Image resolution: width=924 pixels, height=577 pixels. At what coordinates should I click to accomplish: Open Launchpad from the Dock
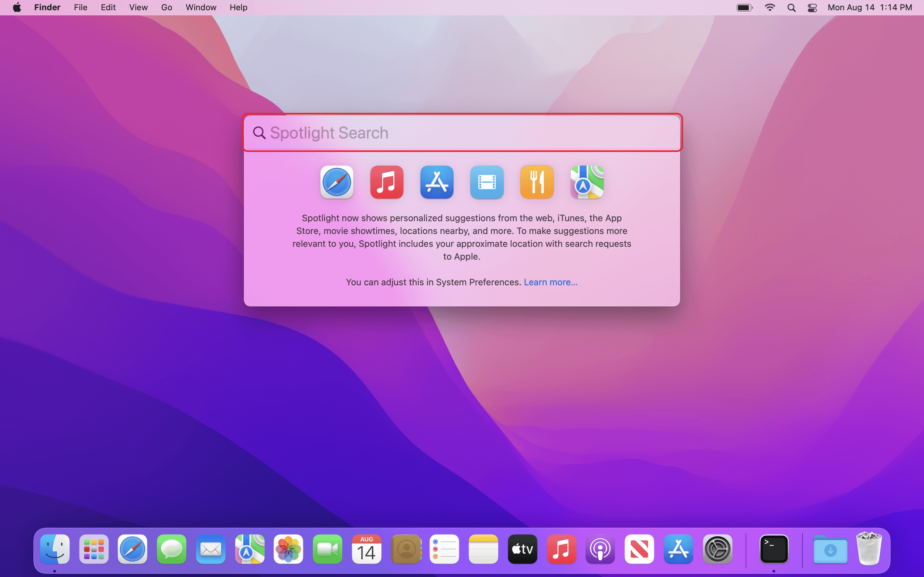pyautogui.click(x=94, y=549)
